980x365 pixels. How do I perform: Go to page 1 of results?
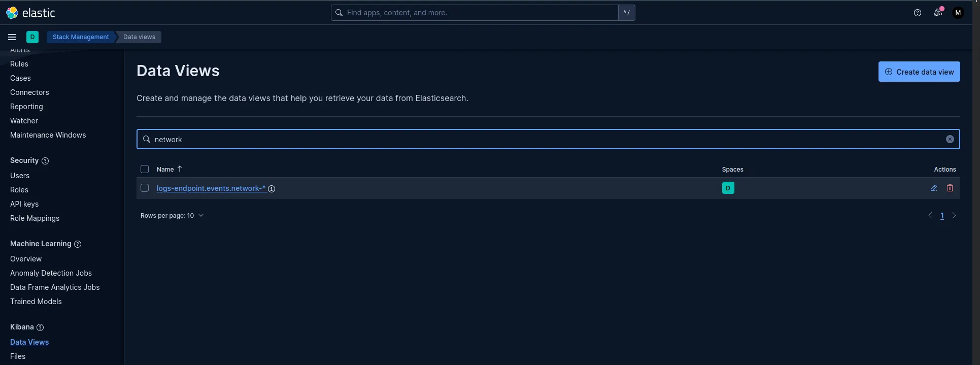point(942,216)
